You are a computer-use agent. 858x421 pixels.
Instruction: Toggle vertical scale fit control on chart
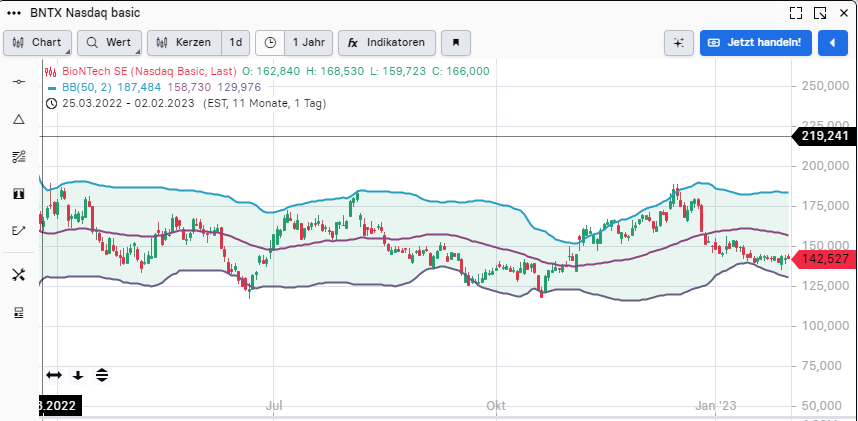coord(102,375)
